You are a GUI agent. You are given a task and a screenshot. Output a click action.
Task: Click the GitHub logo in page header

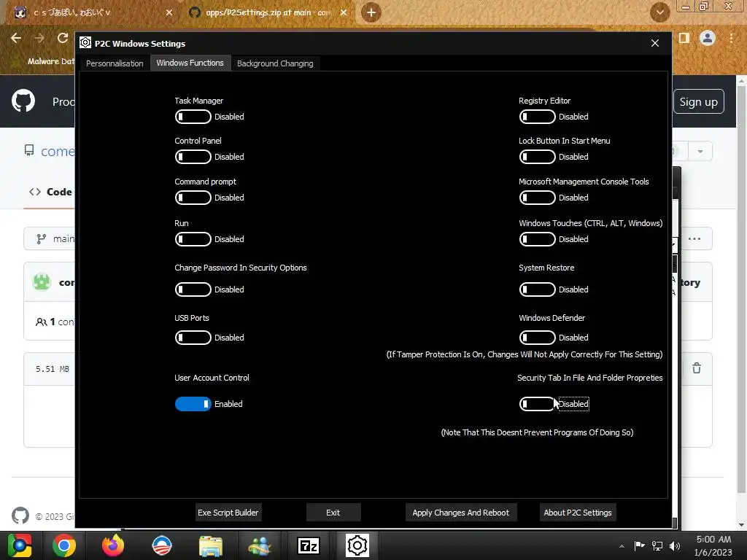pyautogui.click(x=23, y=101)
